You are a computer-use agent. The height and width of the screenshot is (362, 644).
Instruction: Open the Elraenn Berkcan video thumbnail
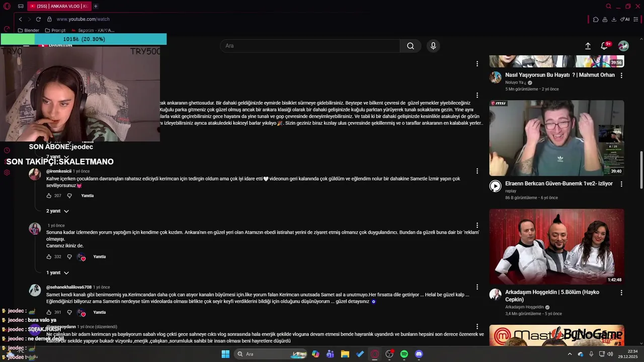pyautogui.click(x=556, y=138)
